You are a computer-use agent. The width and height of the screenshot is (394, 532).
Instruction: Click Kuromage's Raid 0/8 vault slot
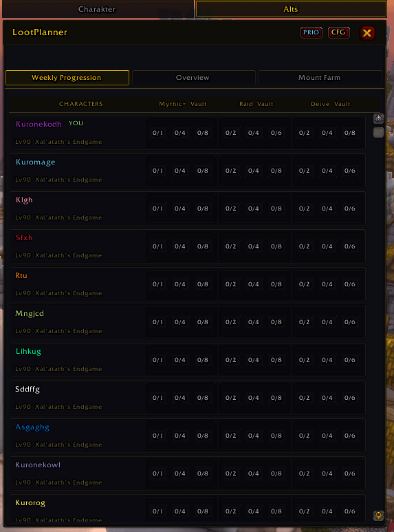(276, 171)
